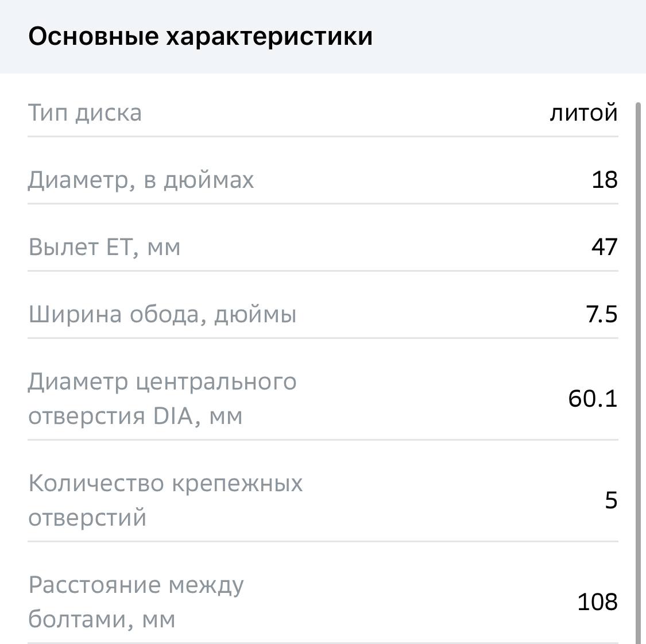646x644 pixels.
Task: Select the Вылет ET, мм label
Action: click(104, 247)
